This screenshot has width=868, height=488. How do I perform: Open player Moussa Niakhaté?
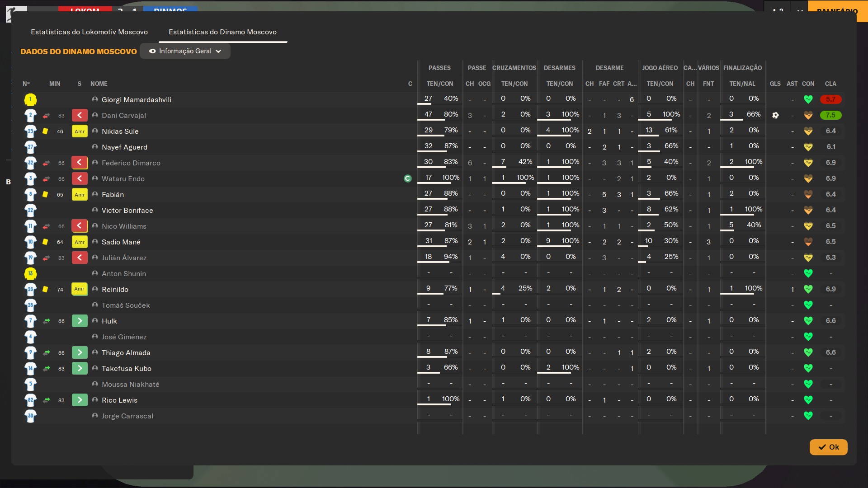(131, 385)
